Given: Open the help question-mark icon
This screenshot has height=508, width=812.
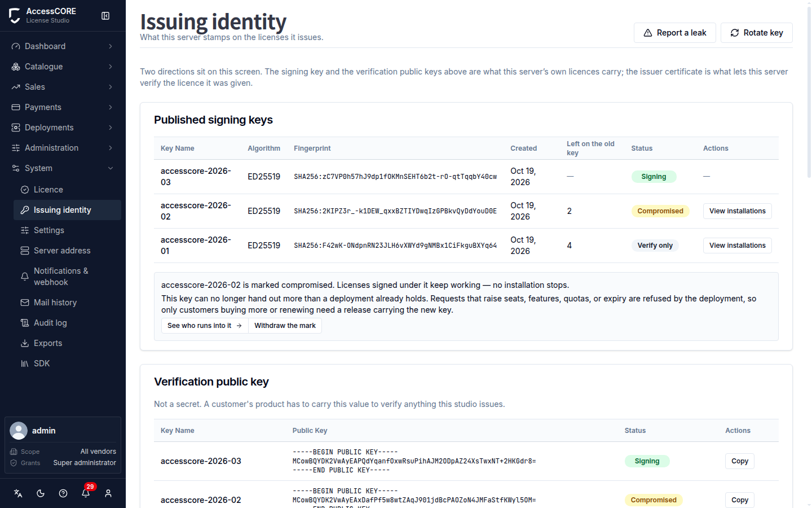Looking at the screenshot, I should click(x=63, y=493).
